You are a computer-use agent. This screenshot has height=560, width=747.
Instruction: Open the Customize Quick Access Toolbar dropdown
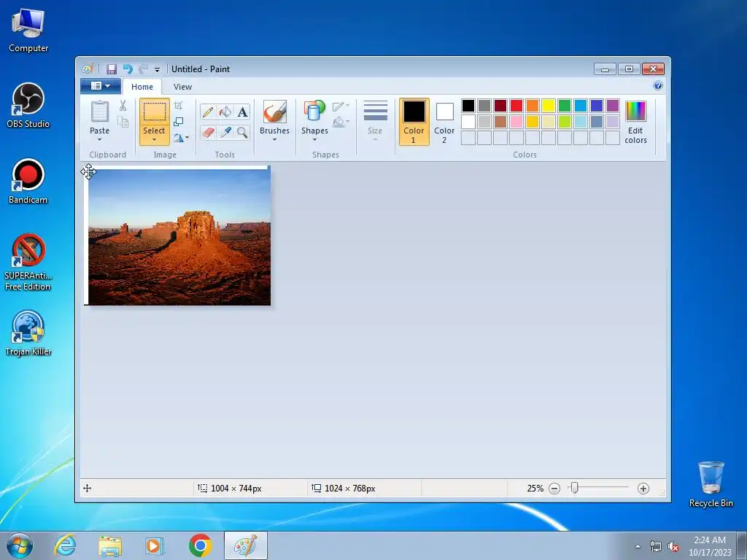(x=158, y=69)
